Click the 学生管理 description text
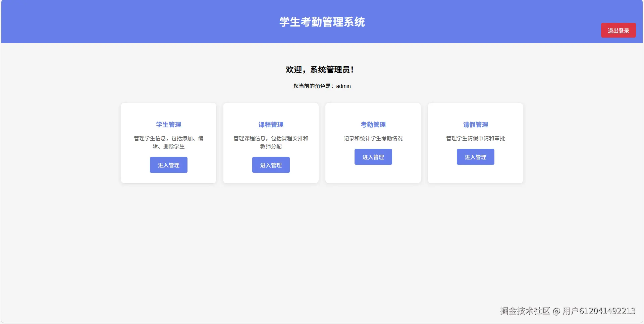This screenshot has height=324, width=644. (x=168, y=142)
